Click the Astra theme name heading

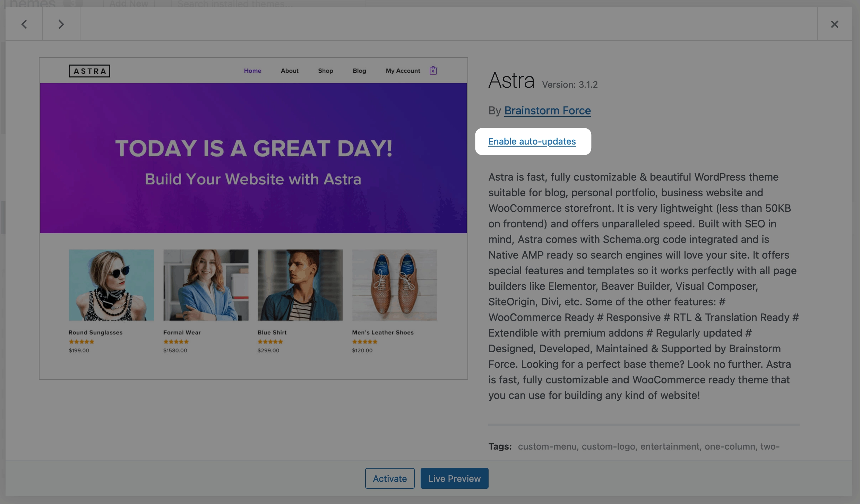(511, 80)
